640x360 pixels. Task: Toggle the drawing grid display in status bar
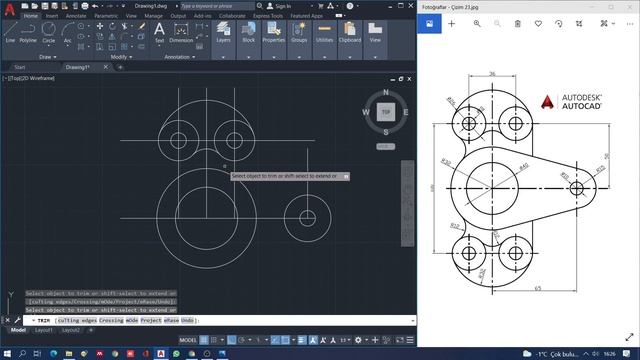tap(204, 340)
